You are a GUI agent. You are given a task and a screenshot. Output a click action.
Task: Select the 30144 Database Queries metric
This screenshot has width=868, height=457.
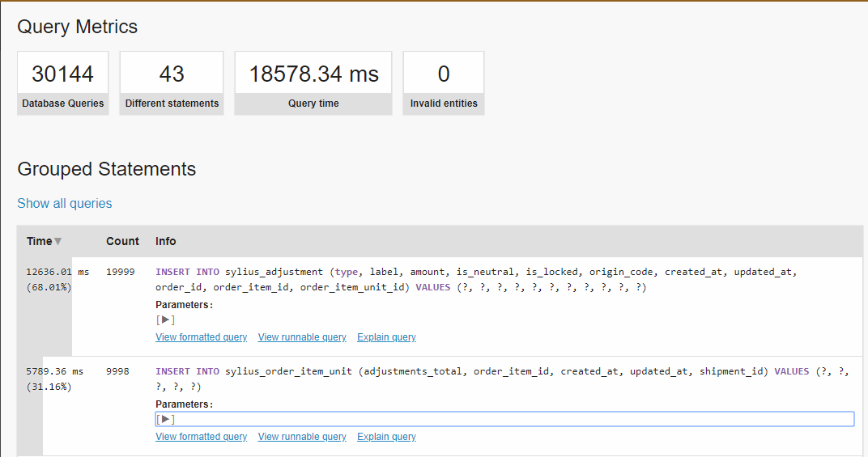click(x=62, y=83)
